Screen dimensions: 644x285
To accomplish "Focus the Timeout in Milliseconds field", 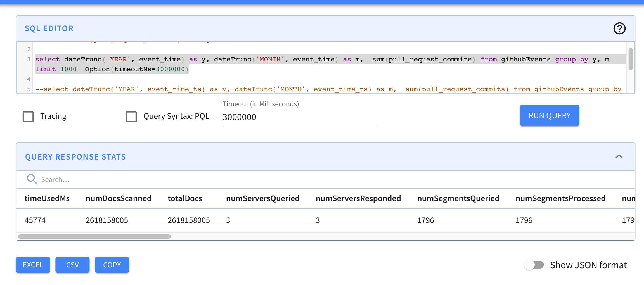I will click(299, 117).
